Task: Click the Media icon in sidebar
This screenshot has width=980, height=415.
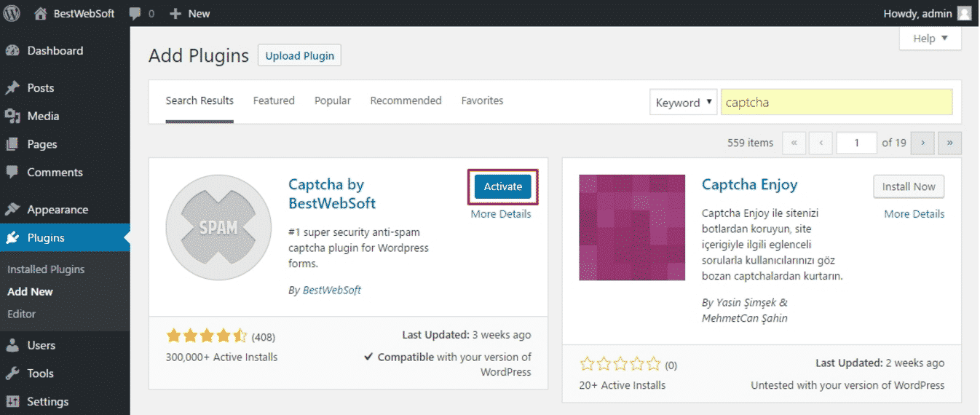Action: pos(12,116)
